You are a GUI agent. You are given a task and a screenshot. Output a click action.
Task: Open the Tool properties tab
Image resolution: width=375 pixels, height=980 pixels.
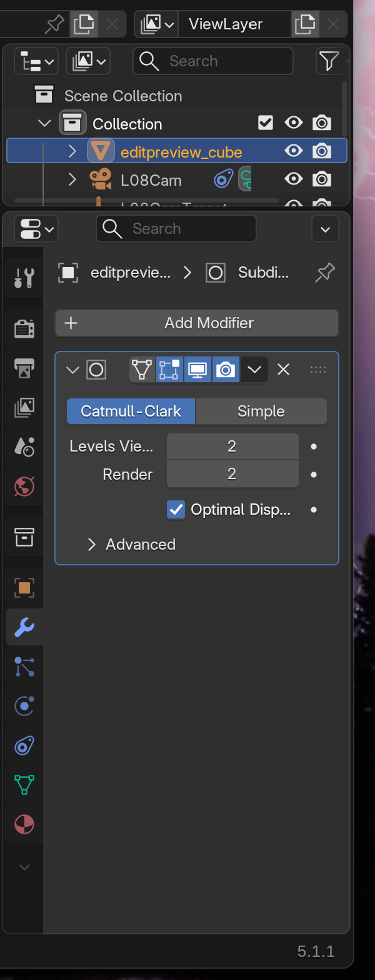click(x=24, y=277)
